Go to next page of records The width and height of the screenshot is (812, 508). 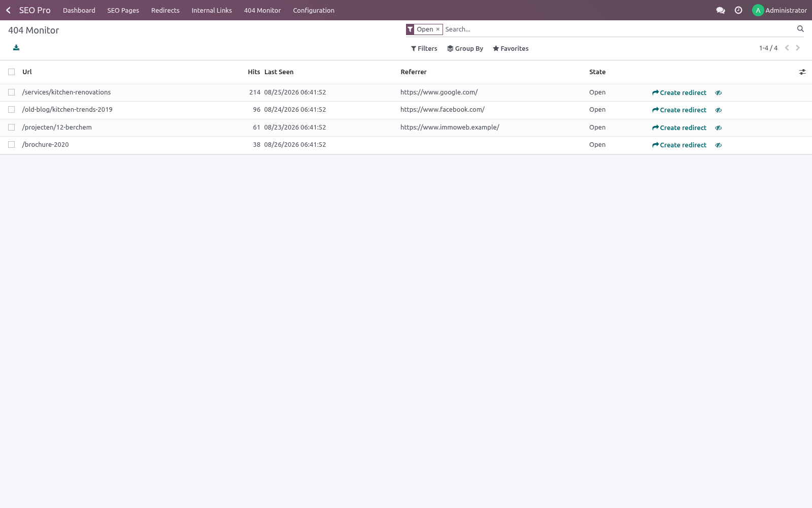coord(798,48)
